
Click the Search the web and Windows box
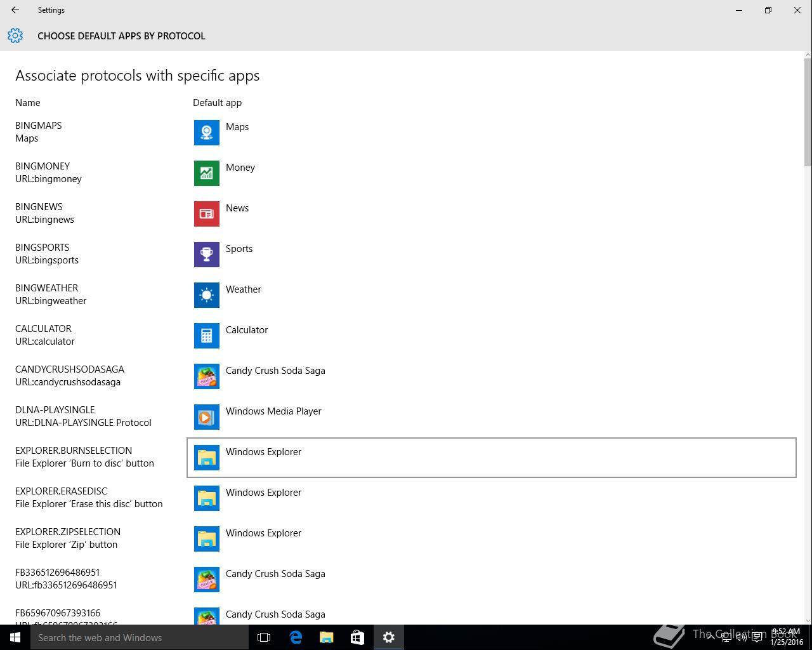[x=140, y=637]
